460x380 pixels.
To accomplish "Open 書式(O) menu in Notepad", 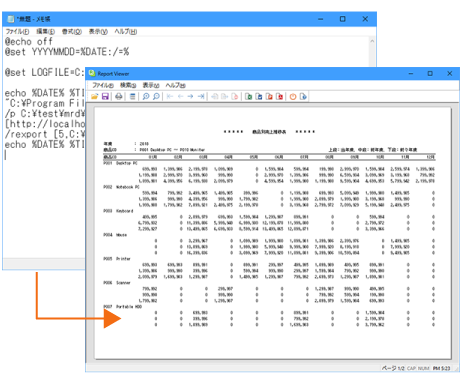I will click(72, 31).
